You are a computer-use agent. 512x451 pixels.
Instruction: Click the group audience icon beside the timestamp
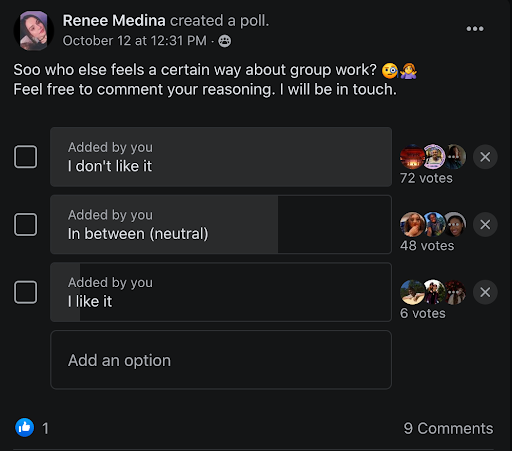[225, 41]
